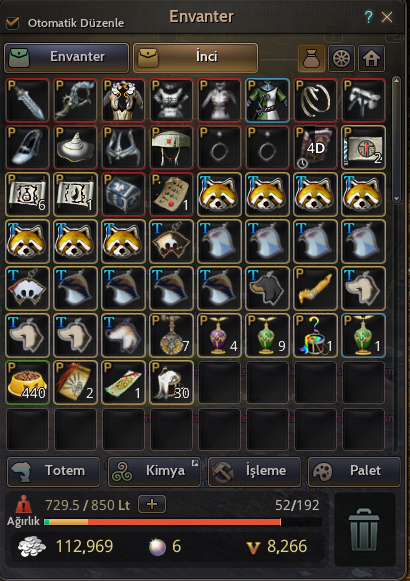This screenshot has height=581, width=410.
Task: Expand weight limit with plus button
Action: click(152, 504)
